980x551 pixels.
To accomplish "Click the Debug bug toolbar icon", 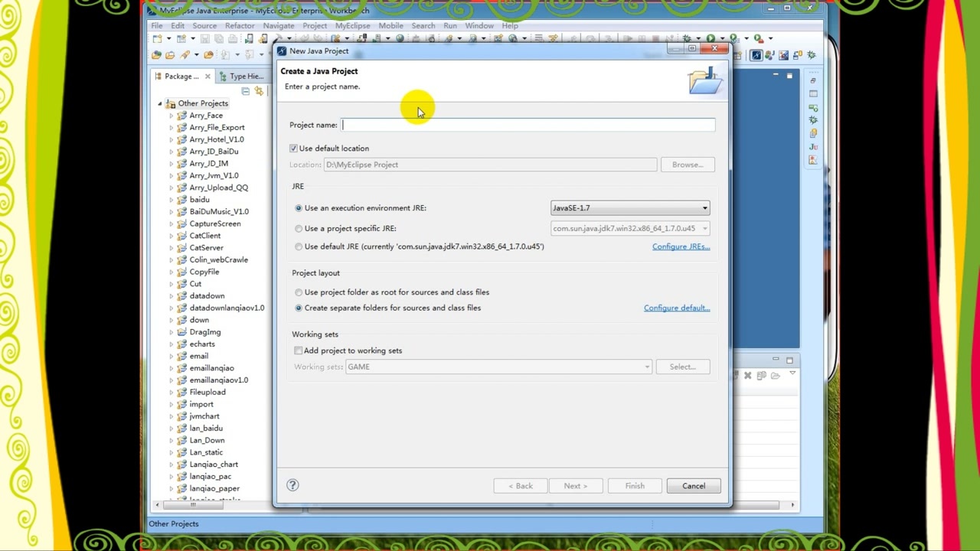I will point(686,38).
